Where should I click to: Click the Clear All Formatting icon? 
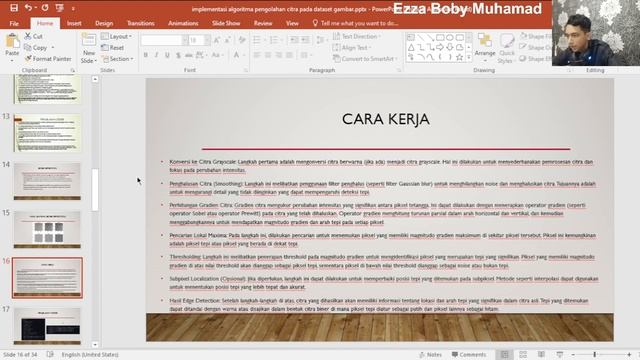(x=242, y=40)
